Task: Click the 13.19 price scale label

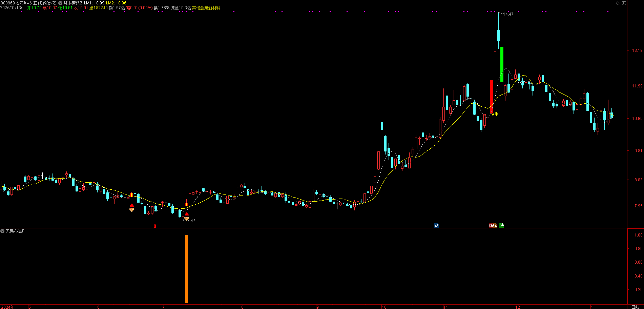Action: click(637, 50)
